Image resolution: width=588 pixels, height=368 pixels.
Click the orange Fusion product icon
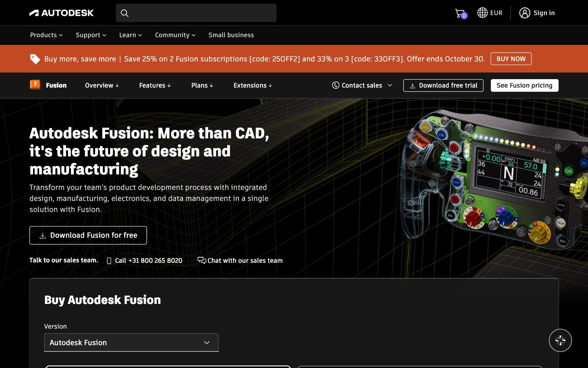pos(35,85)
